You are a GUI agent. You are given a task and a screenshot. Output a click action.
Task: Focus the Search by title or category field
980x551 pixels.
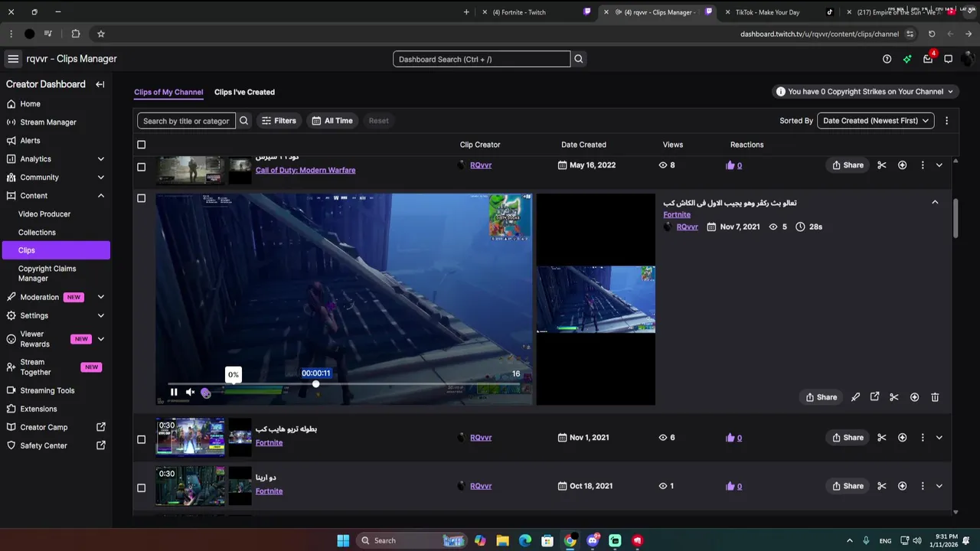pos(187,121)
